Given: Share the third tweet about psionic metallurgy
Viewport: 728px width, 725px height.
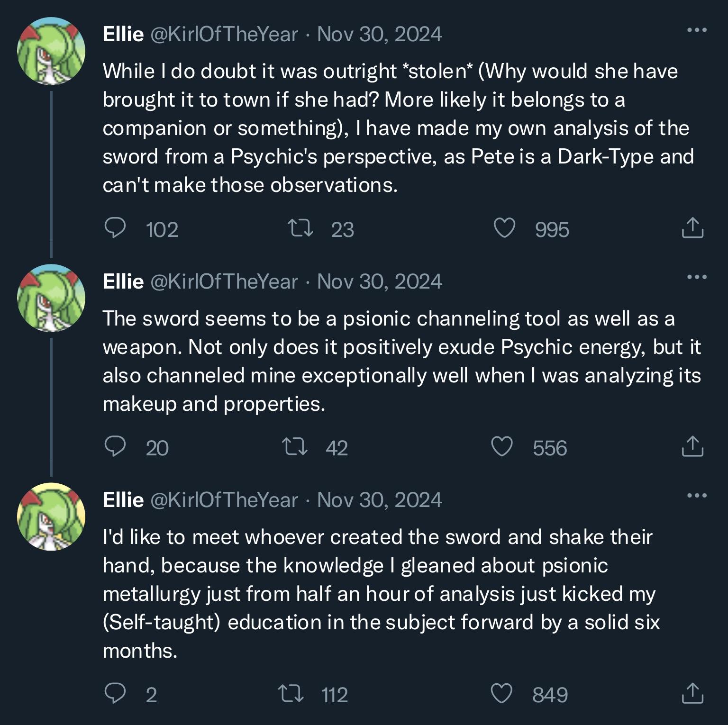Looking at the screenshot, I should [693, 694].
